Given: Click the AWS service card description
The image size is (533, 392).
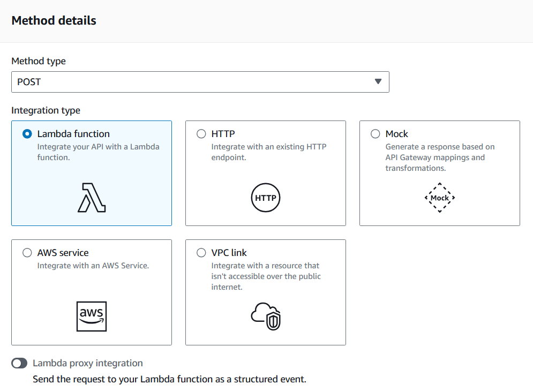Looking at the screenshot, I should (x=93, y=266).
